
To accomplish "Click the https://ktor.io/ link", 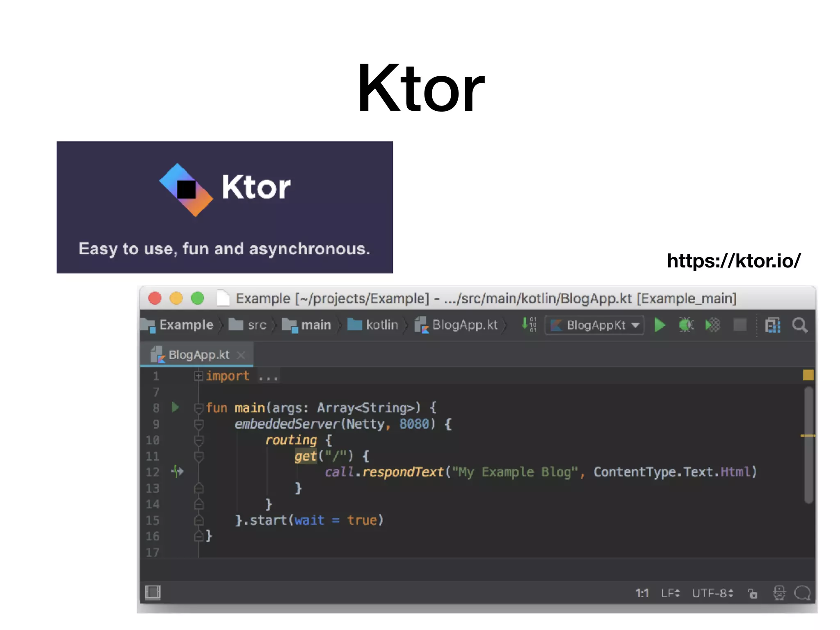I will tap(733, 261).
